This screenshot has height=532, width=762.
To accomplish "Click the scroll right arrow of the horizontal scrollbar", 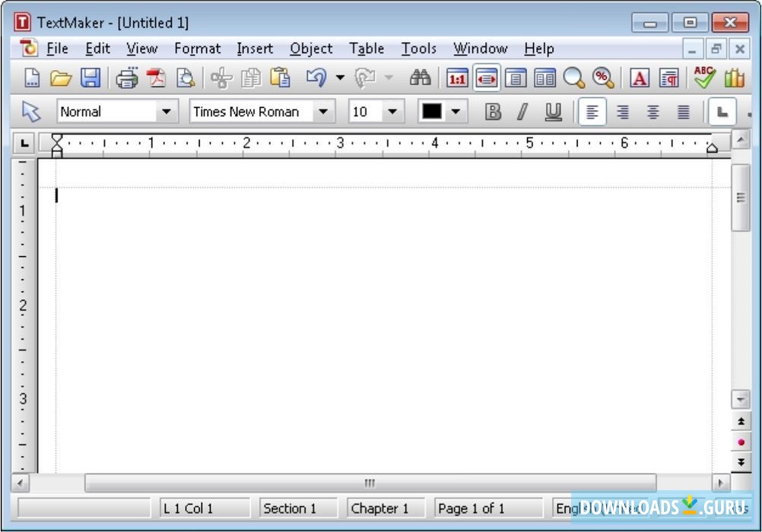I will [721, 483].
